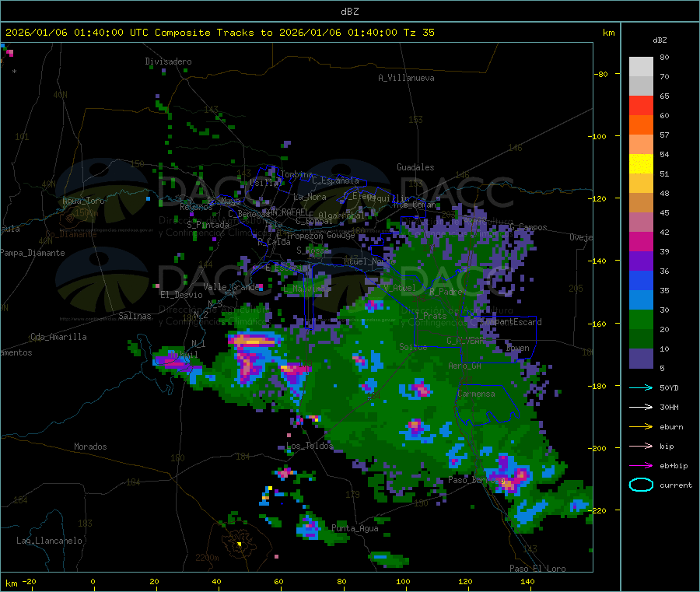Click the 30HM white arrow legend icon
Image resolution: width=700 pixels, height=592 pixels.
[x=641, y=407]
